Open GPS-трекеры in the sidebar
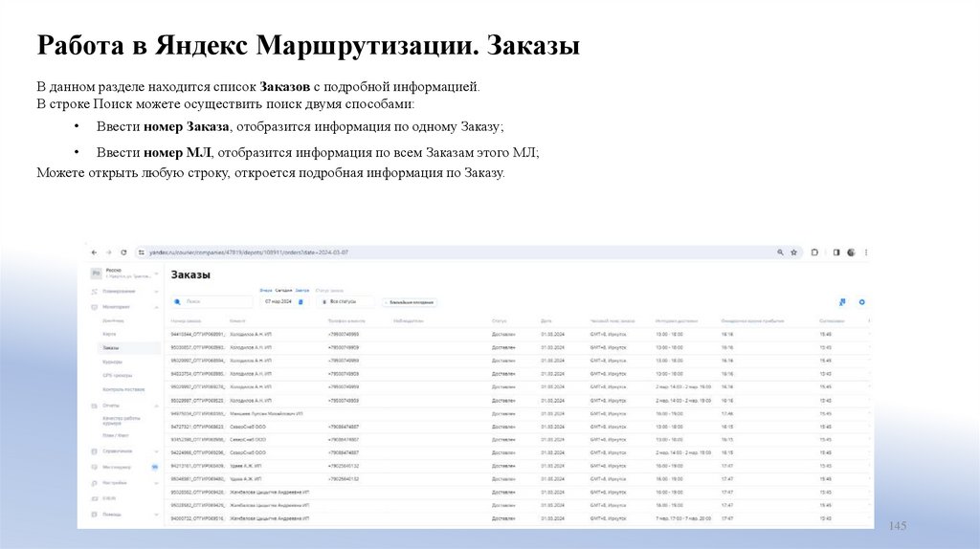Viewport: 980px width, 549px height. coord(118,375)
